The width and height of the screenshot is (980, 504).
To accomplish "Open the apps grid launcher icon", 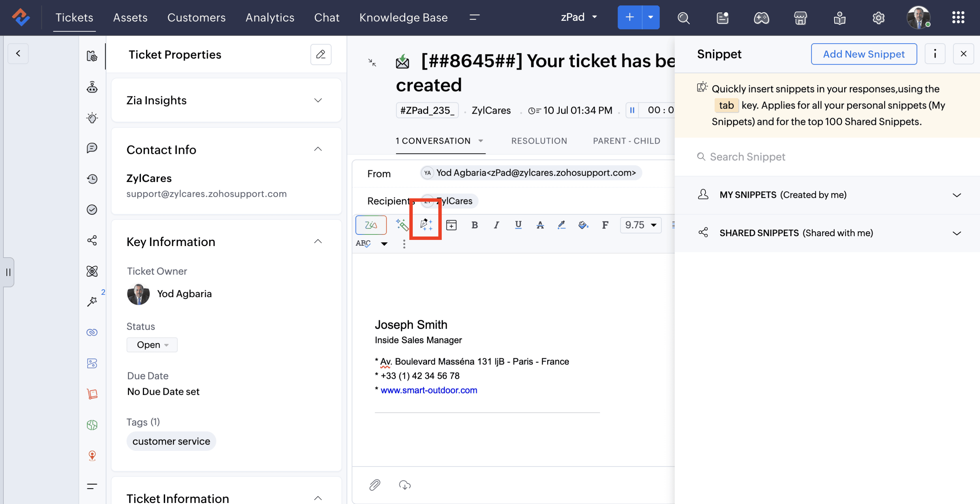I will [958, 17].
